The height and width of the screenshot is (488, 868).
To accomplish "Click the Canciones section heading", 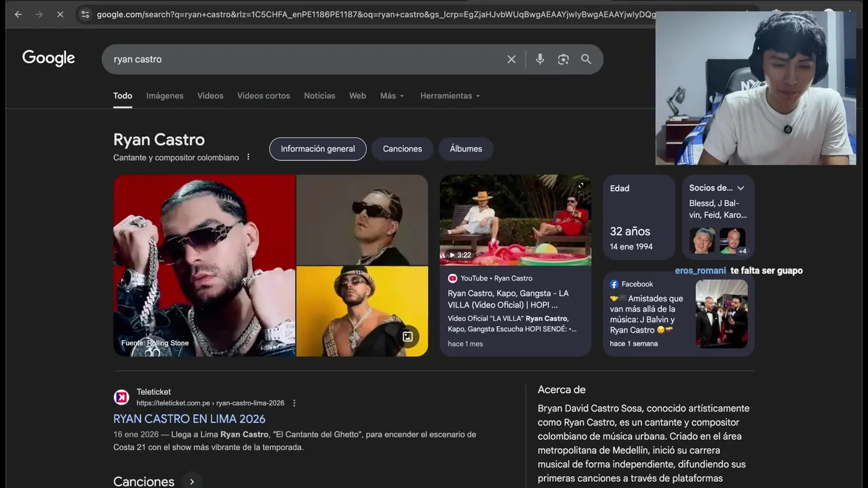I will coord(144,481).
